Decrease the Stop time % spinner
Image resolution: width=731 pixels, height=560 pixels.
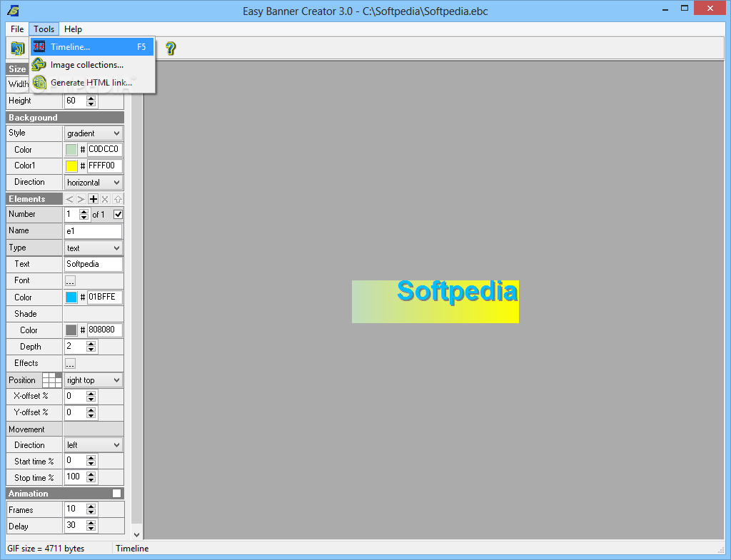[x=91, y=480]
